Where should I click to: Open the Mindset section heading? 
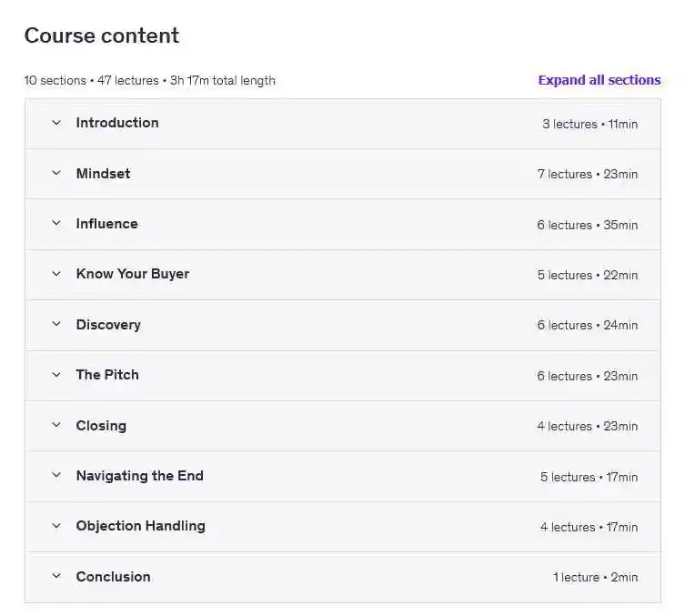click(103, 173)
